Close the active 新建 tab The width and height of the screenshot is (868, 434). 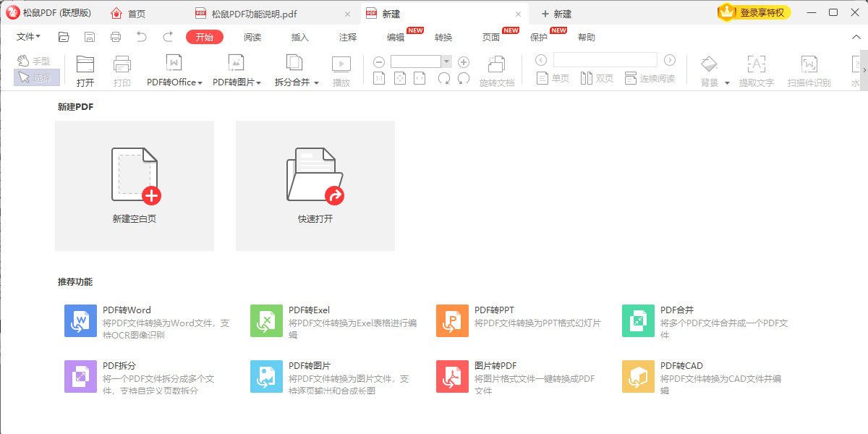[518, 14]
